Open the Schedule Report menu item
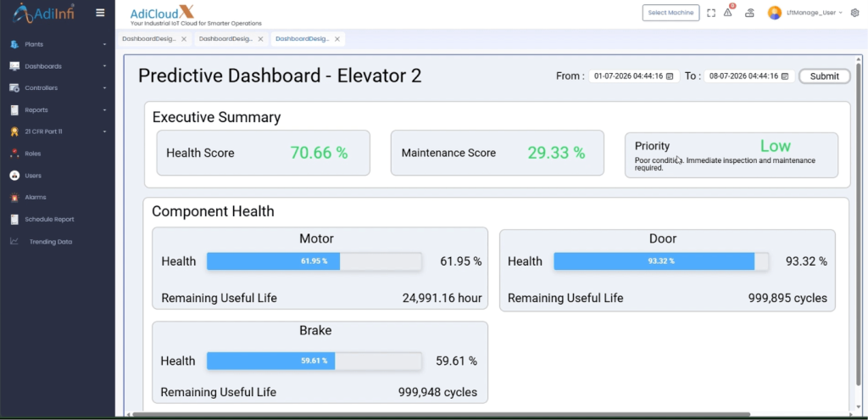The width and height of the screenshot is (868, 420). pyautogui.click(x=49, y=220)
